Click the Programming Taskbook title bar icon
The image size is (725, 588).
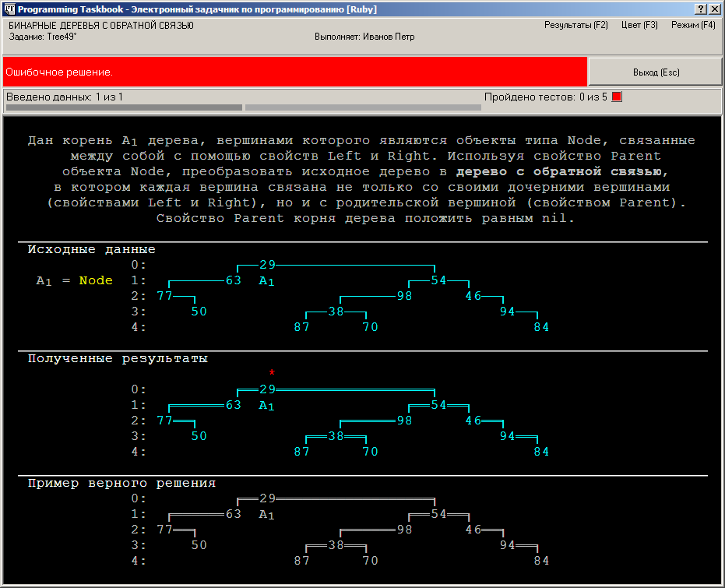[9, 9]
